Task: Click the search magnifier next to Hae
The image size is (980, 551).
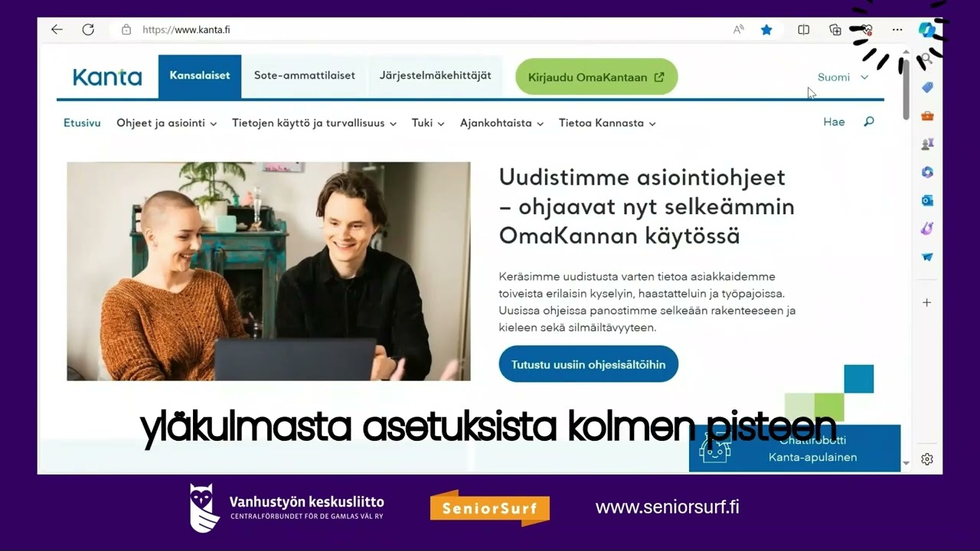Action: tap(869, 122)
